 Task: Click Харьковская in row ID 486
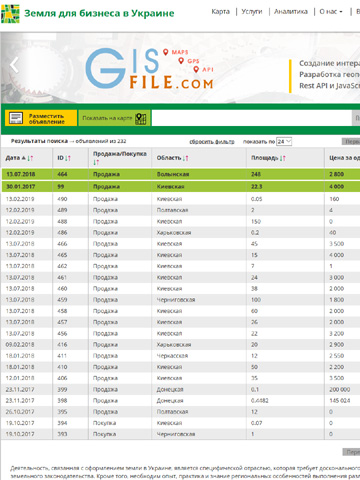(174, 233)
